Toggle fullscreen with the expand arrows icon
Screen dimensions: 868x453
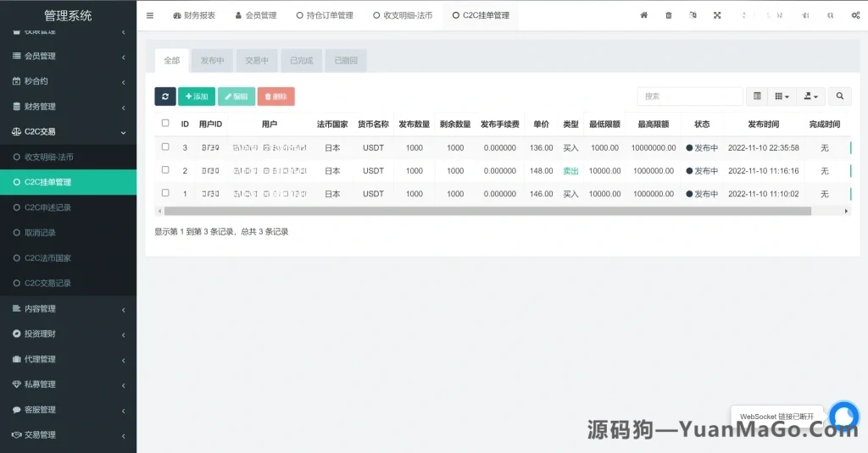(x=717, y=15)
